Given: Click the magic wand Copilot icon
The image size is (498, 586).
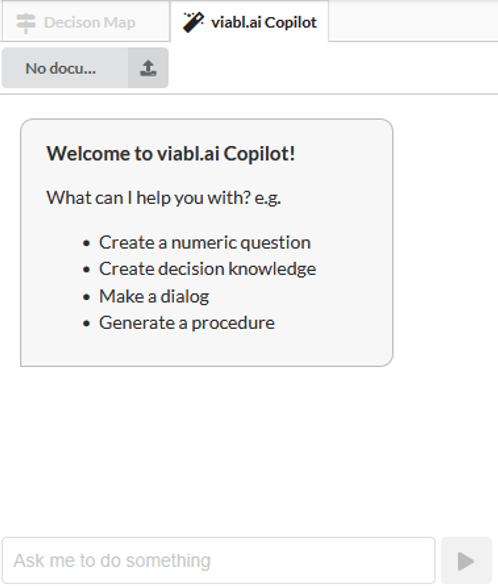Looking at the screenshot, I should point(193,22).
